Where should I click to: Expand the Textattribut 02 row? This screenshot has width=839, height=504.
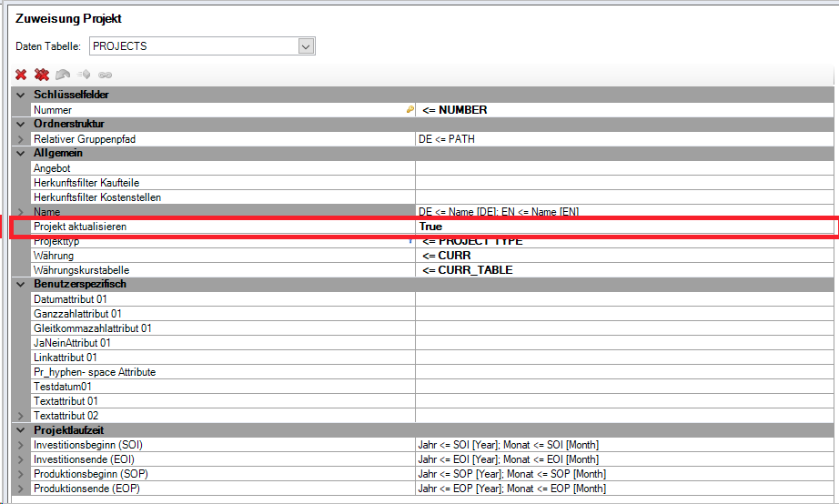click(x=21, y=416)
